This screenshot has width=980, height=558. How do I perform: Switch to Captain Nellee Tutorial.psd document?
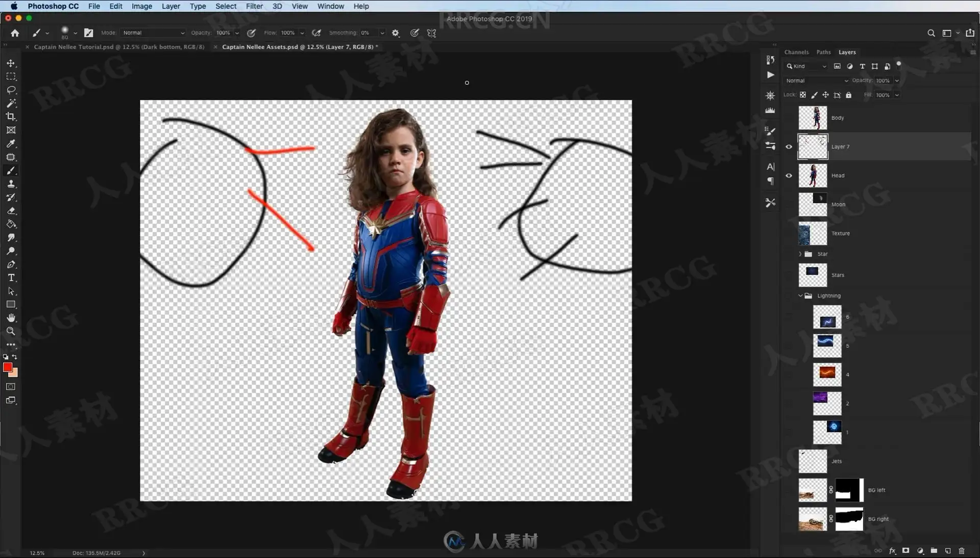point(118,47)
